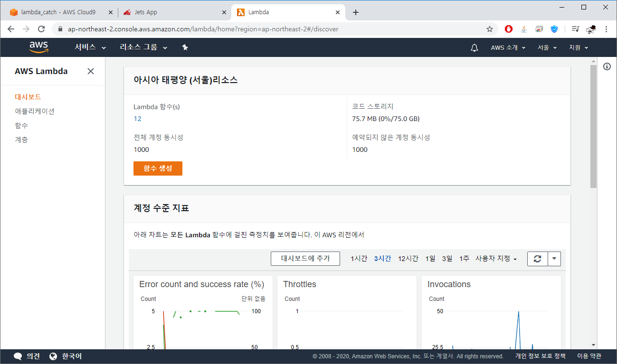Open 개인 정보 보호 정책 link

point(540,356)
